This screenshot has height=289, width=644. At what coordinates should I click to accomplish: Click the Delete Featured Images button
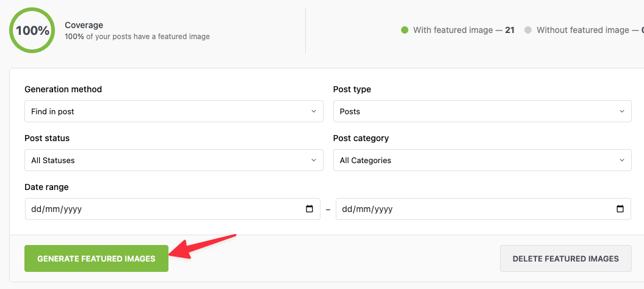(565, 258)
